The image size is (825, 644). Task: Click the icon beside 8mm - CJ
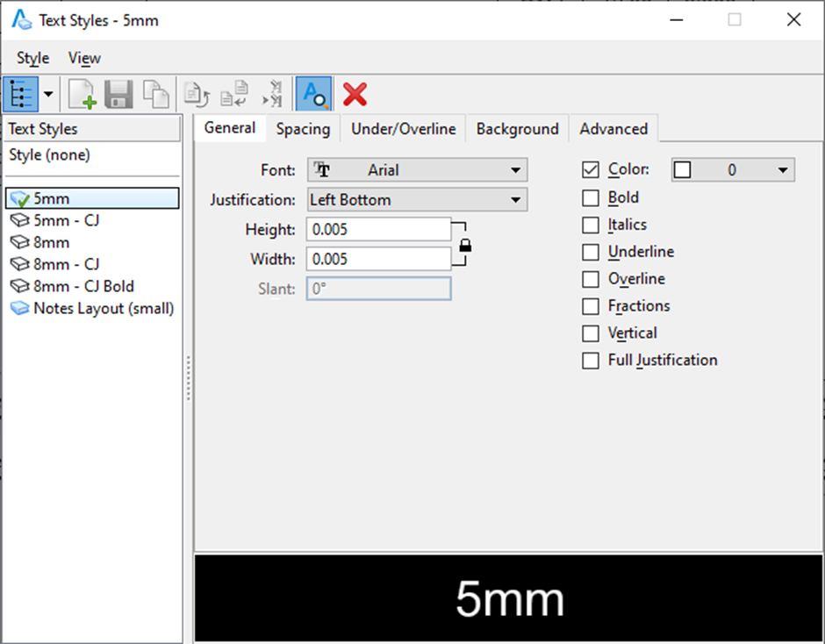[20, 263]
